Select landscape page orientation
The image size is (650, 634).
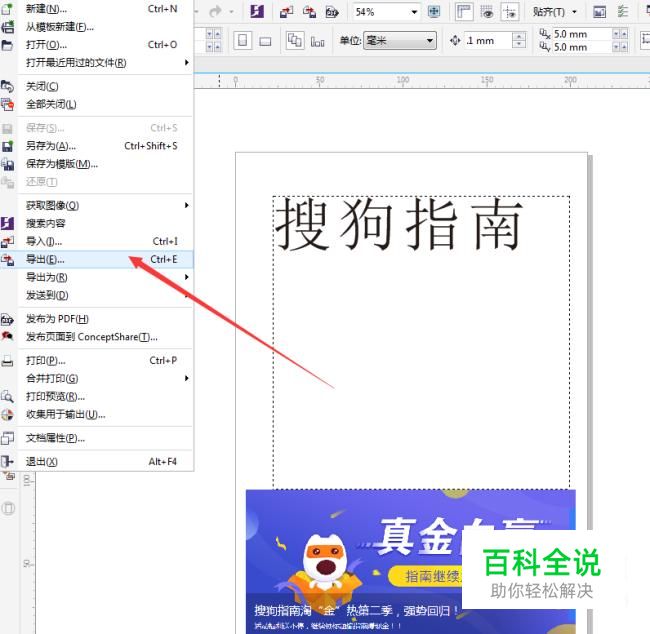coord(265,41)
